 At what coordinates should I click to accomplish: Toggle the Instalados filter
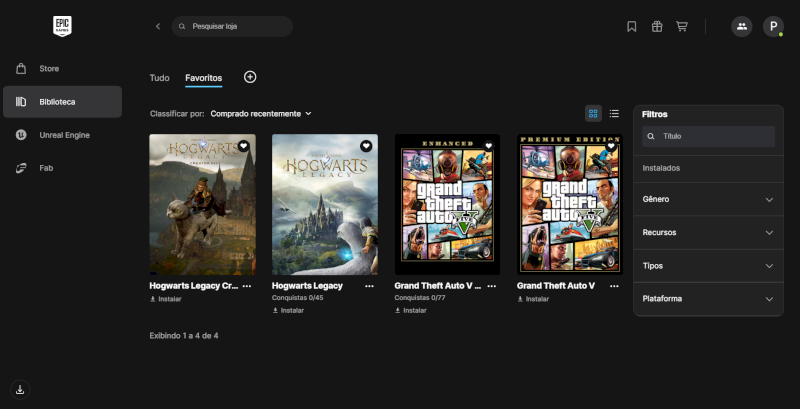708,168
